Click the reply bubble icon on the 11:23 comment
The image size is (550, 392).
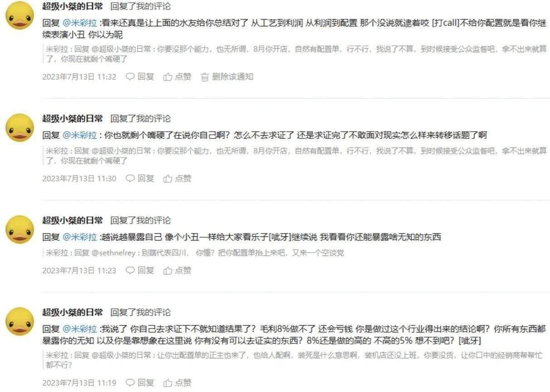tap(130, 270)
